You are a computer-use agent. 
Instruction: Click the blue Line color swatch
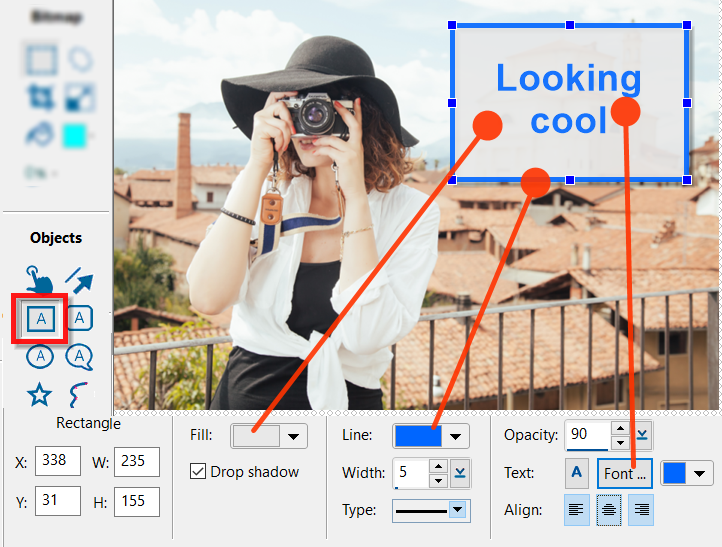coord(418,436)
